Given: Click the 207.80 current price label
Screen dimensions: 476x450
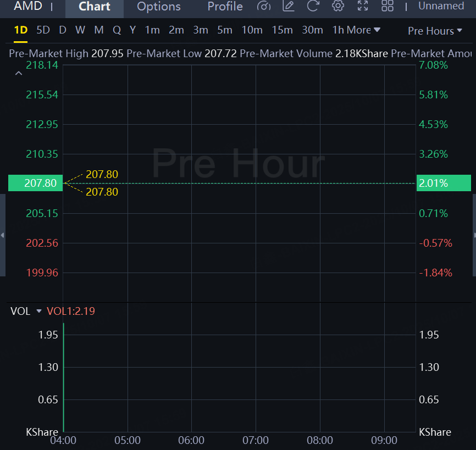Looking at the screenshot, I should click(32, 183).
